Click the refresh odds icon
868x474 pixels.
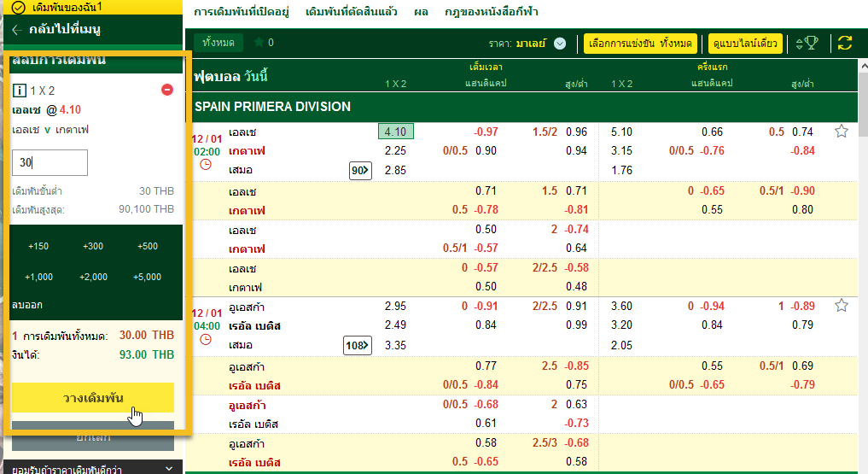click(845, 43)
